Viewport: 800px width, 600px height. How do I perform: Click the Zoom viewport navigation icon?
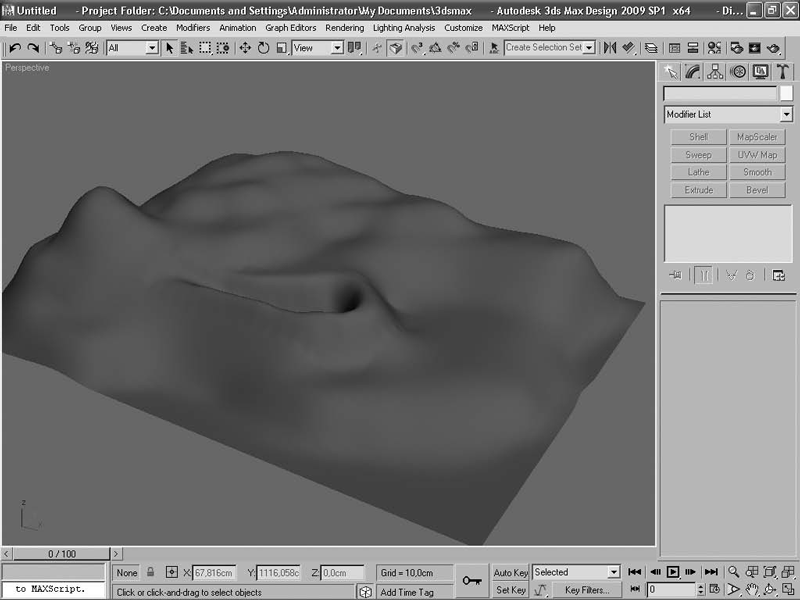click(734, 572)
